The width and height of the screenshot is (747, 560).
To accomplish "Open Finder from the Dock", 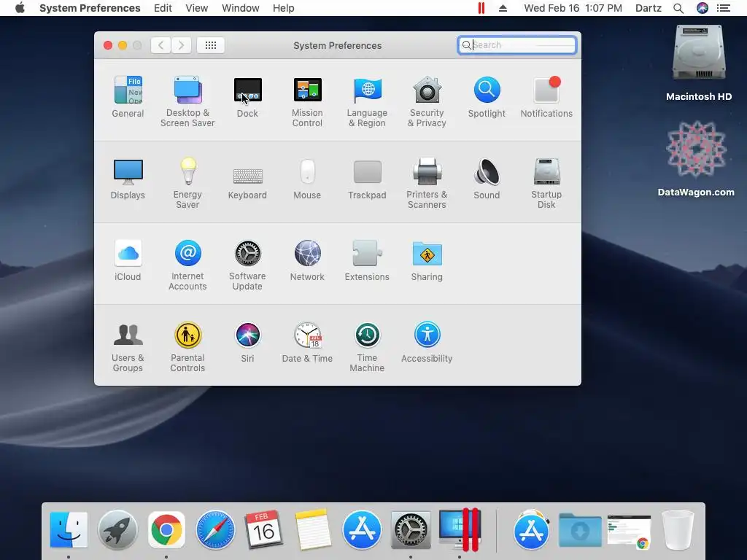I will pos(69,529).
